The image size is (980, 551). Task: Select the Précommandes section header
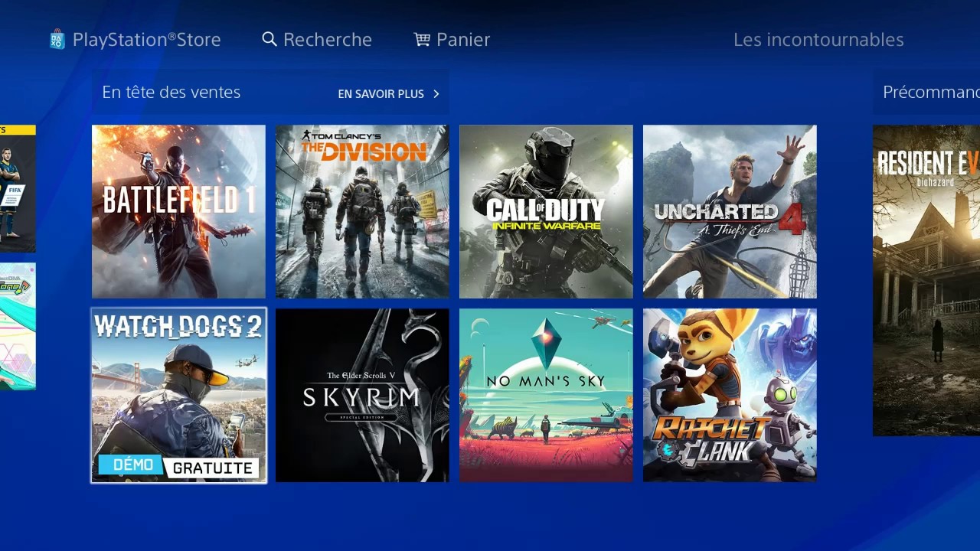(x=931, y=93)
